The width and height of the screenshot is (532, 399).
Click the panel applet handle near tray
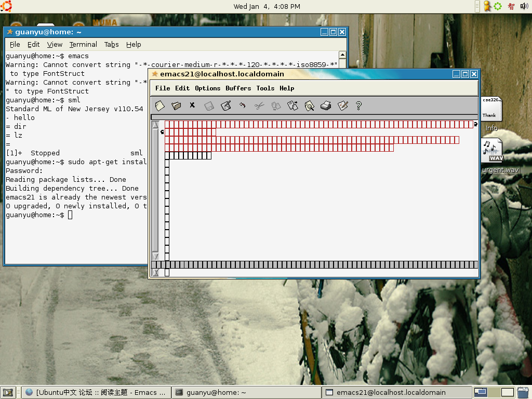[x=477, y=6]
